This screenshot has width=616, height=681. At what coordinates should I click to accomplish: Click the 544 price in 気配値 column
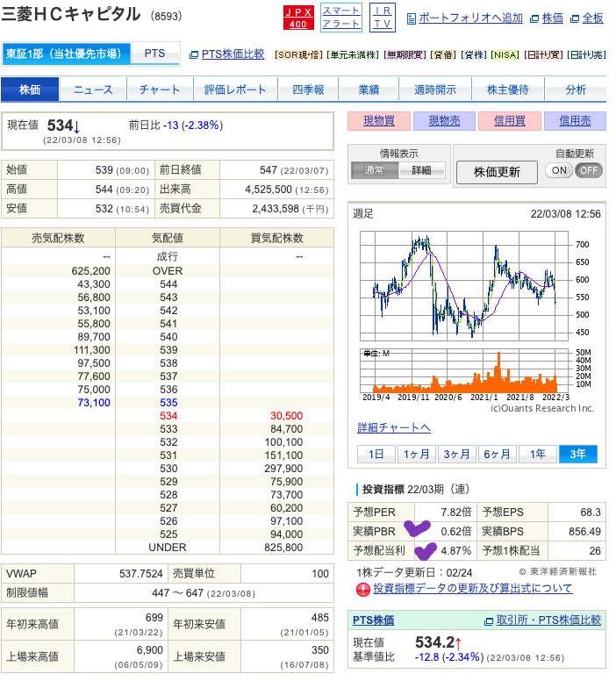coord(168,284)
